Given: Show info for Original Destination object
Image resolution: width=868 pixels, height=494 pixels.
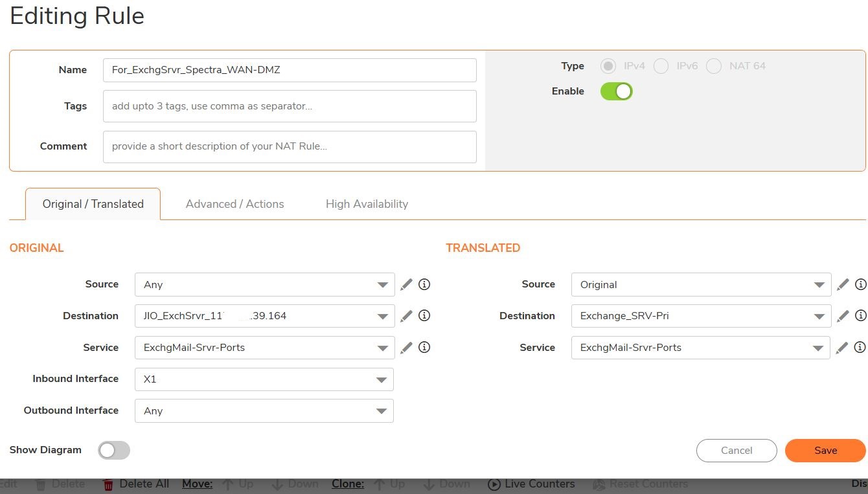Looking at the screenshot, I should coord(424,316).
